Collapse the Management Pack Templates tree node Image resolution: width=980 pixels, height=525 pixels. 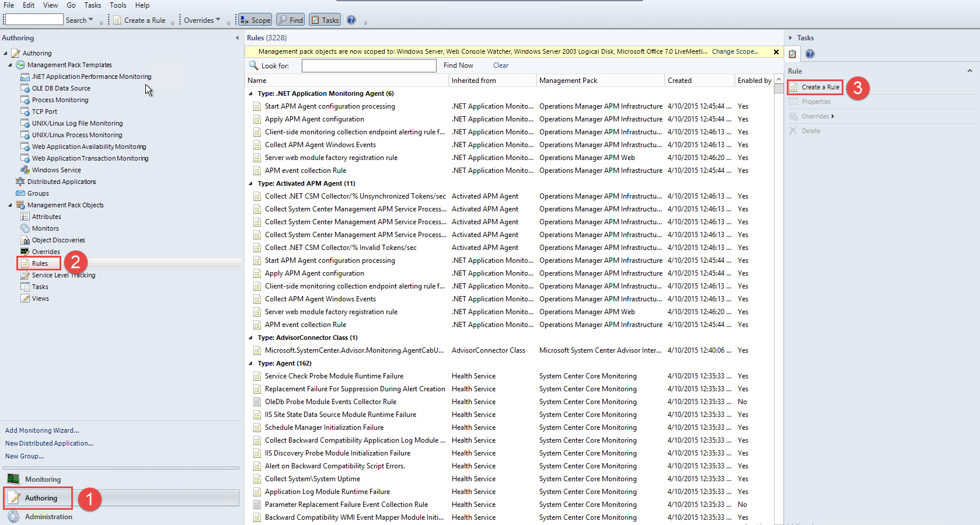(x=10, y=65)
